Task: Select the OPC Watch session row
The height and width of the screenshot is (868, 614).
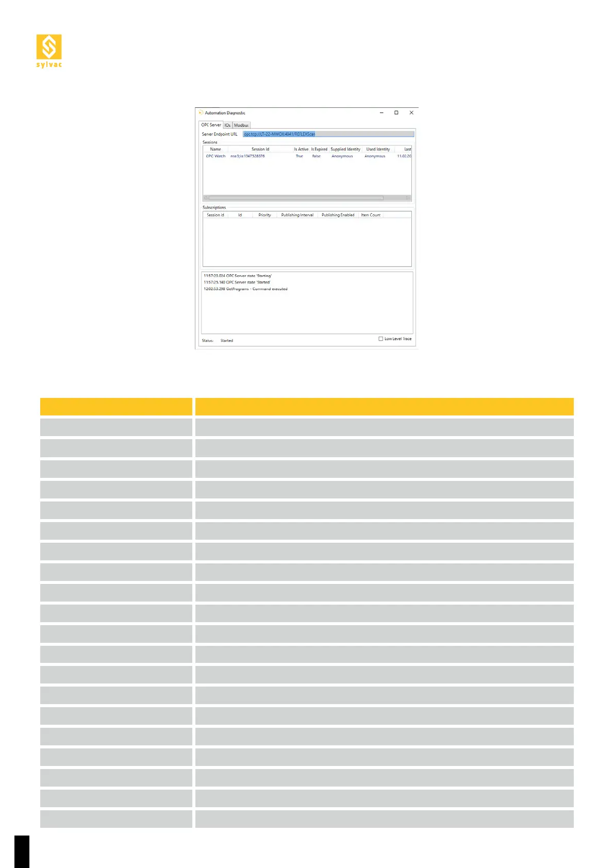Action: pyautogui.click(x=307, y=156)
